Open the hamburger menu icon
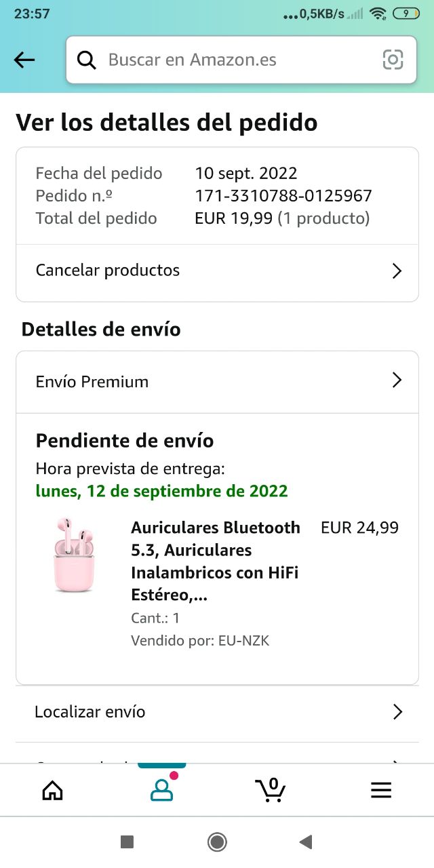The height and width of the screenshot is (868, 434). [x=381, y=790]
